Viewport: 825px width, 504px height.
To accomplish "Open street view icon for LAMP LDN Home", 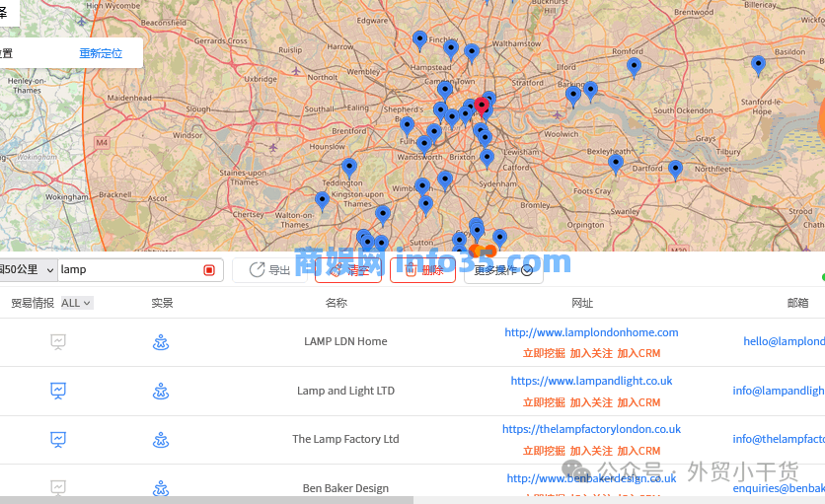I will coord(161,342).
